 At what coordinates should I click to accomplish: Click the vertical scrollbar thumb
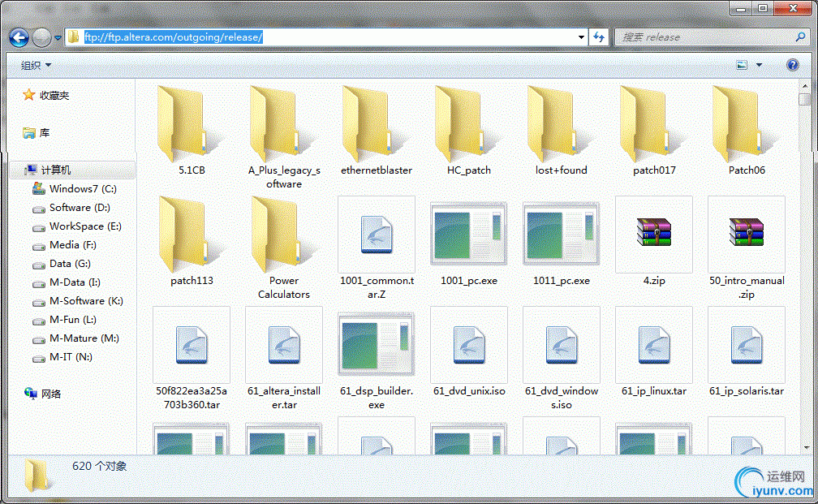[804, 99]
